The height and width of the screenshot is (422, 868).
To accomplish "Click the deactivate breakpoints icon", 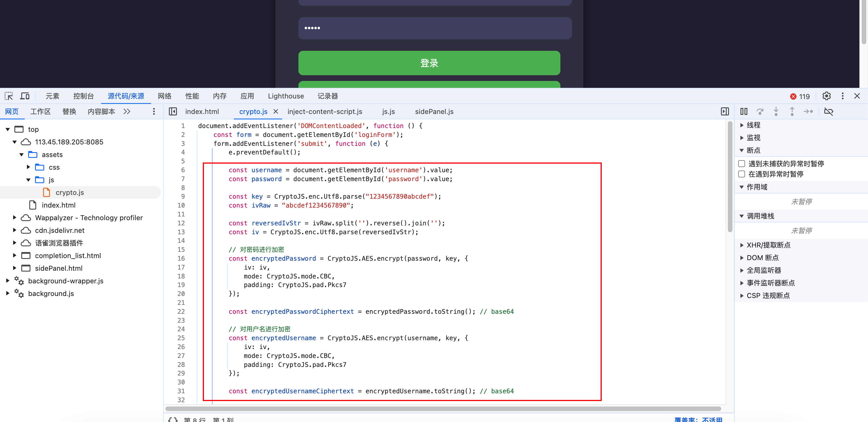I will coord(829,111).
